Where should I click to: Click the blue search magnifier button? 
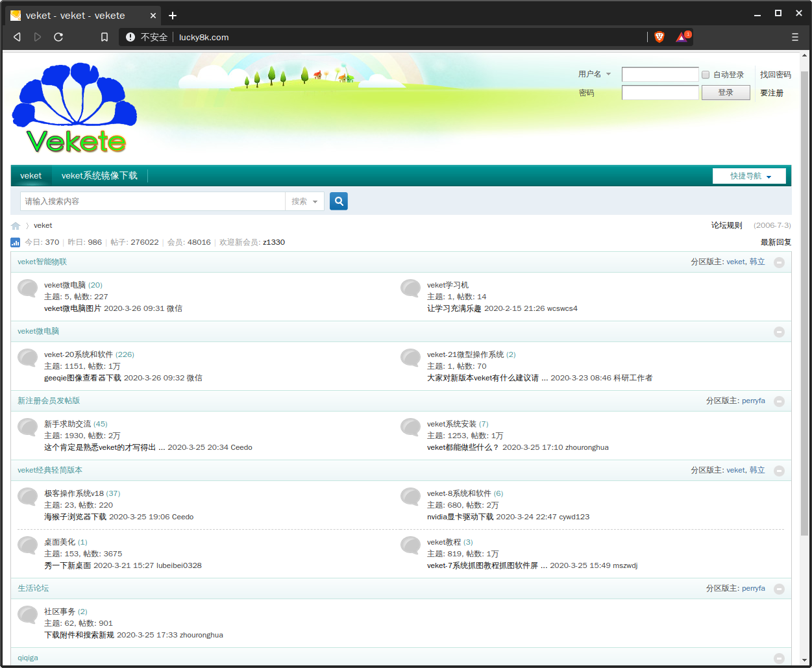pyautogui.click(x=339, y=201)
